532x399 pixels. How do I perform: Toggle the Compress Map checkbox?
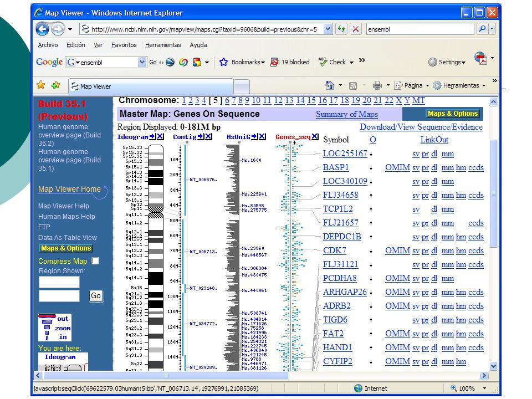tap(95, 261)
